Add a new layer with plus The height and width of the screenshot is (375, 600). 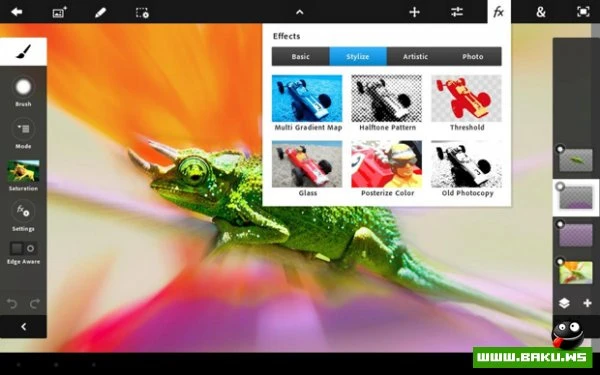click(587, 303)
